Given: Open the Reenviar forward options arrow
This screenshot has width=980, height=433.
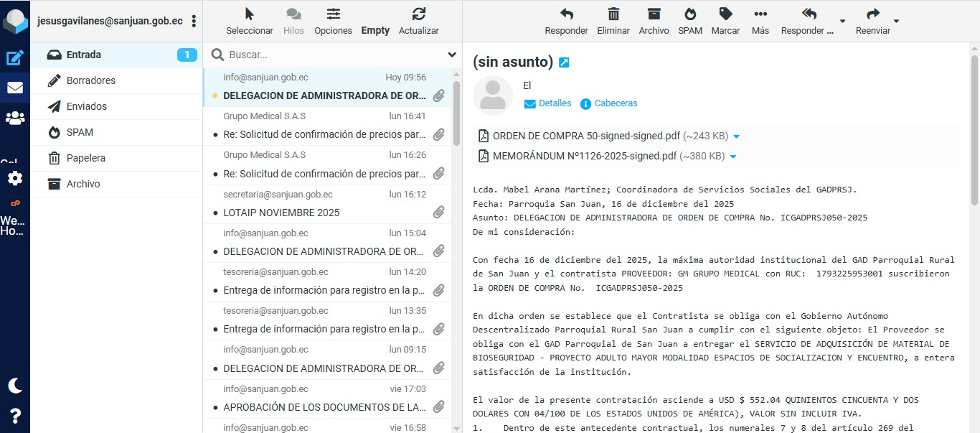Looking at the screenshot, I should [x=896, y=22].
